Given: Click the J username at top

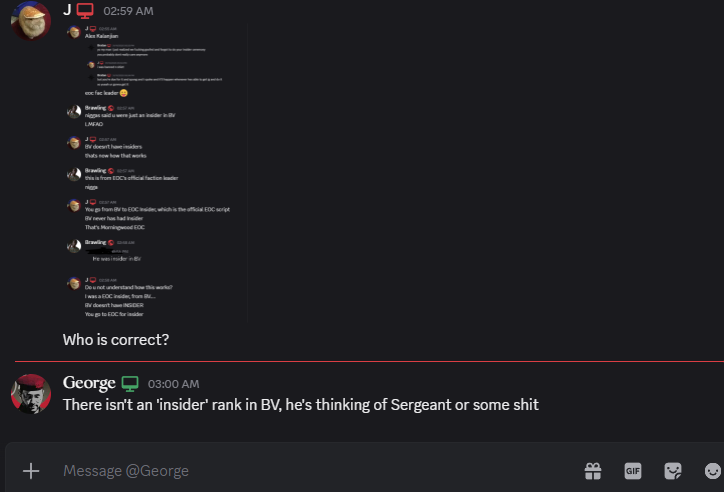Looking at the screenshot, I should coord(67,10).
